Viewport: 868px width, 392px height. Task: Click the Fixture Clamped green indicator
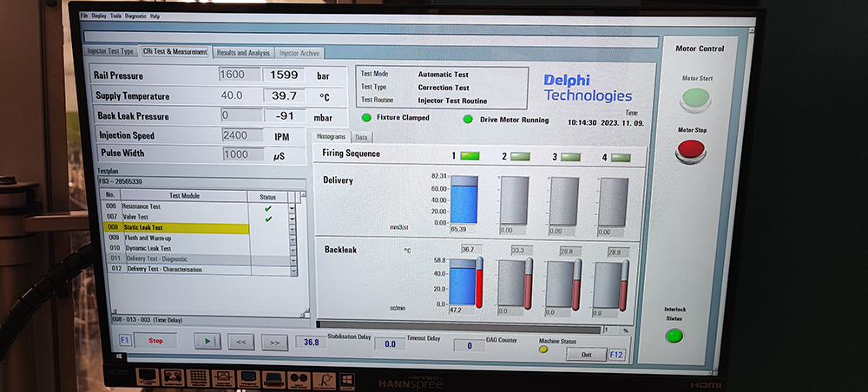click(366, 118)
